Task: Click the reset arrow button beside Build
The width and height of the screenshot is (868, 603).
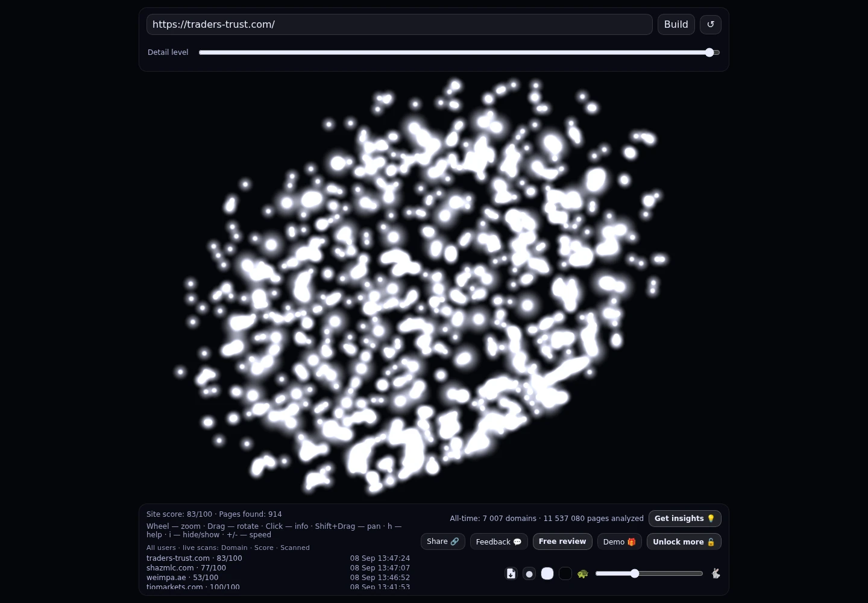Action: coord(711,25)
